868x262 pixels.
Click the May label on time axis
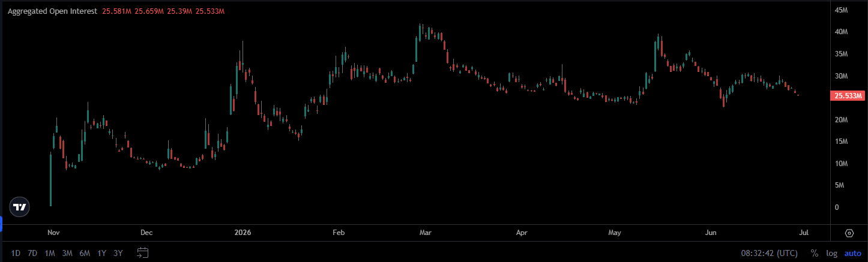(x=615, y=232)
